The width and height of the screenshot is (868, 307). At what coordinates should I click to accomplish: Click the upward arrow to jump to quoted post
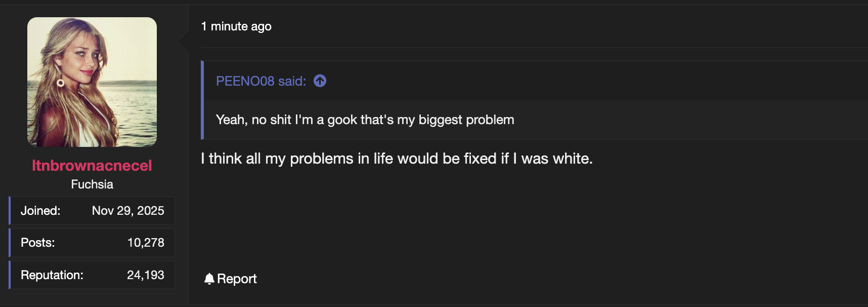[x=320, y=81]
